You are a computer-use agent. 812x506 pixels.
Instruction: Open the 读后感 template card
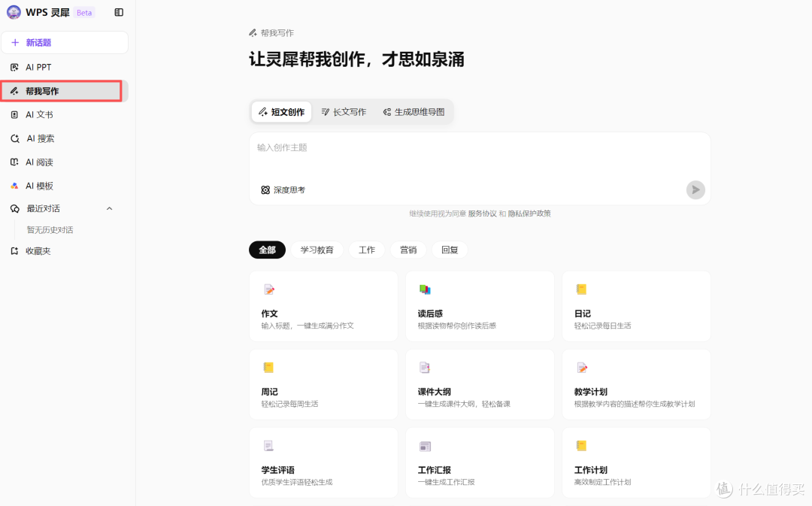click(x=480, y=306)
